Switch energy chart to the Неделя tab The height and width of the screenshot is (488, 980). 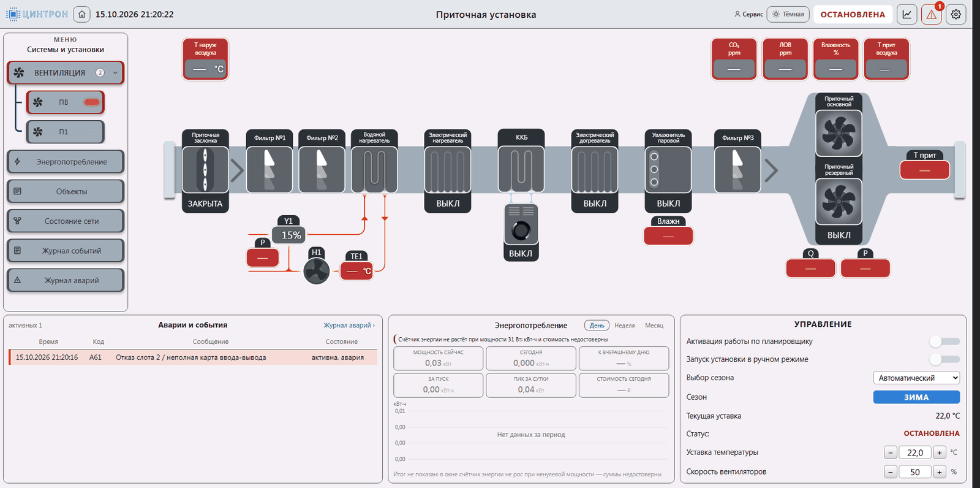pyautogui.click(x=625, y=326)
